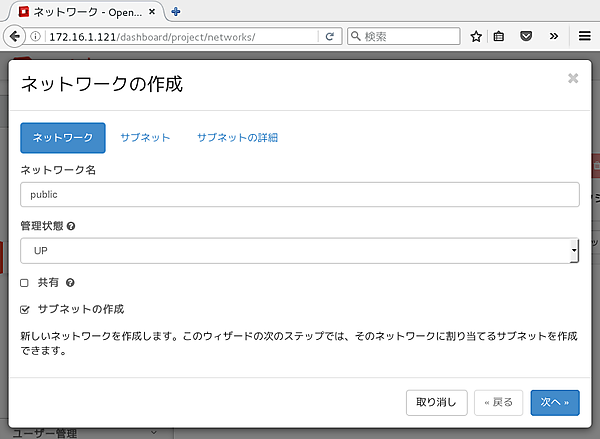Image resolution: width=600 pixels, height=439 pixels.
Task: Click the ネットワークの作成 dialog title
Action: click(102, 84)
